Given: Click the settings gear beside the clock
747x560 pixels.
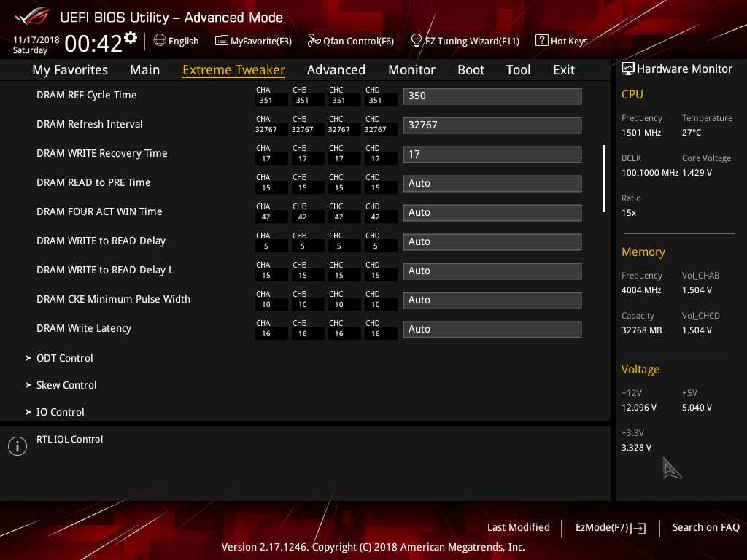Looking at the screenshot, I should coord(131,37).
